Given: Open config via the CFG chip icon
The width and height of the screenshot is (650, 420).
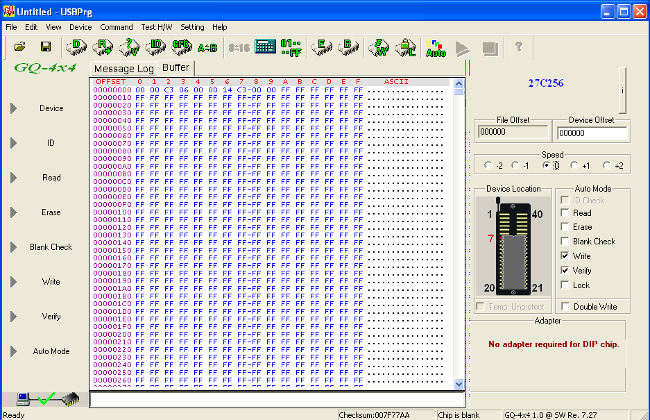Looking at the screenshot, I should pos(182,47).
